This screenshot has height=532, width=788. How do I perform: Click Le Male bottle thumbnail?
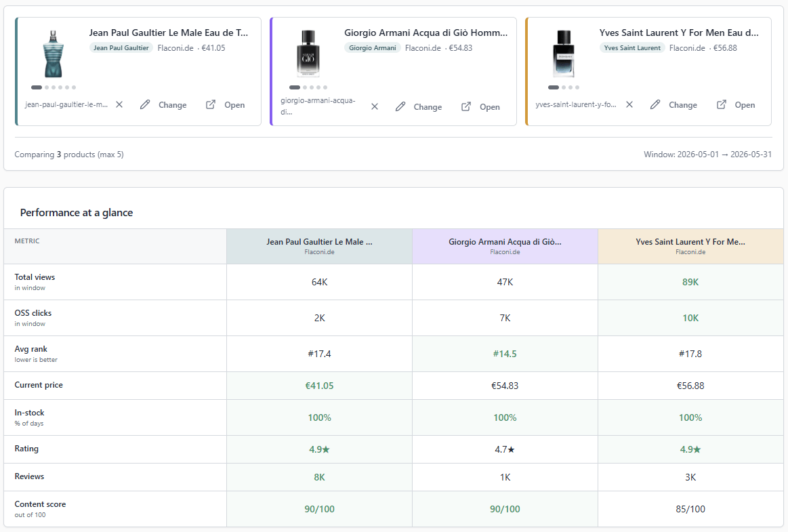tap(54, 54)
